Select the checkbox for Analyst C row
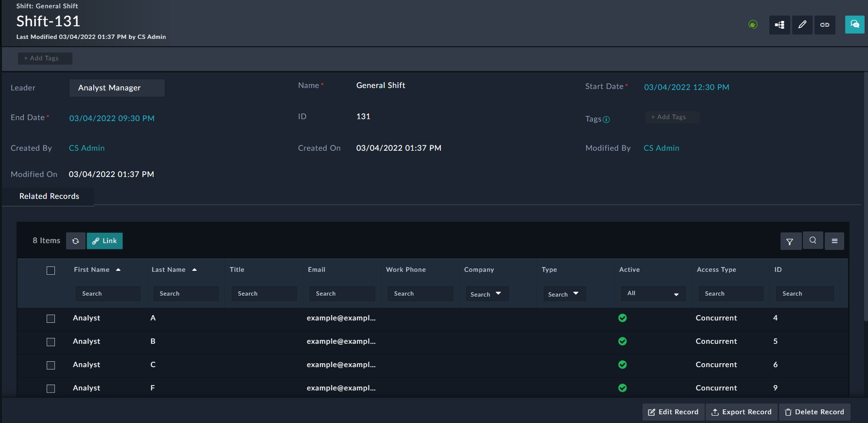Image resolution: width=868 pixels, height=423 pixels. pos(51,365)
